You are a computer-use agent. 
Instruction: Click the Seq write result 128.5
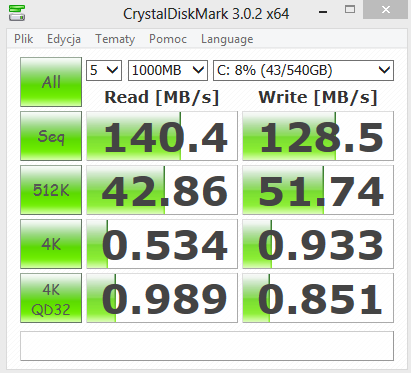tap(318, 136)
